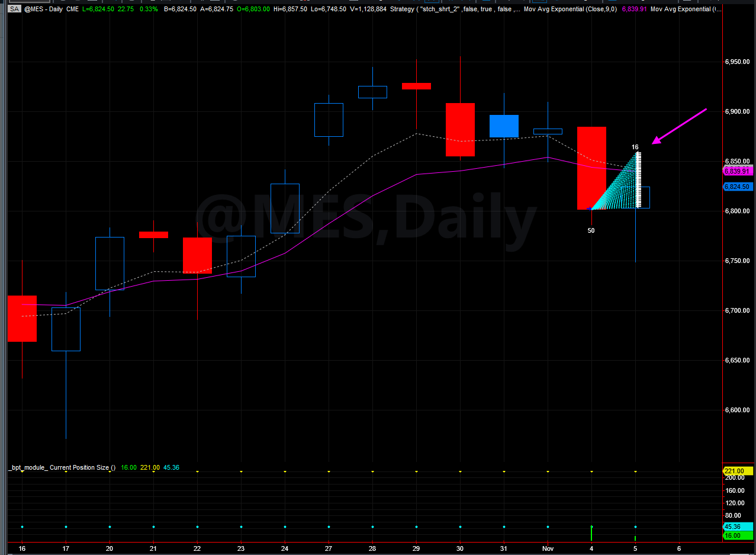Screen dimensions: 756x555
Task: Click the 6,950.00 level on price axis
Action: click(738, 62)
